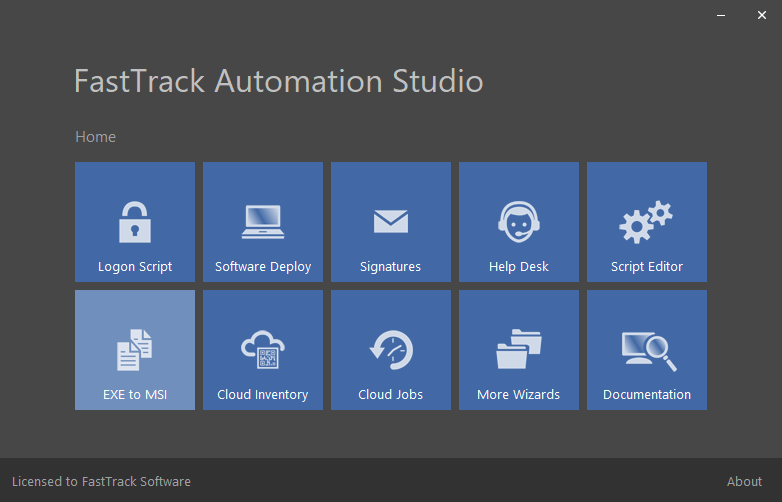
Task: Open the About link
Action: (744, 482)
